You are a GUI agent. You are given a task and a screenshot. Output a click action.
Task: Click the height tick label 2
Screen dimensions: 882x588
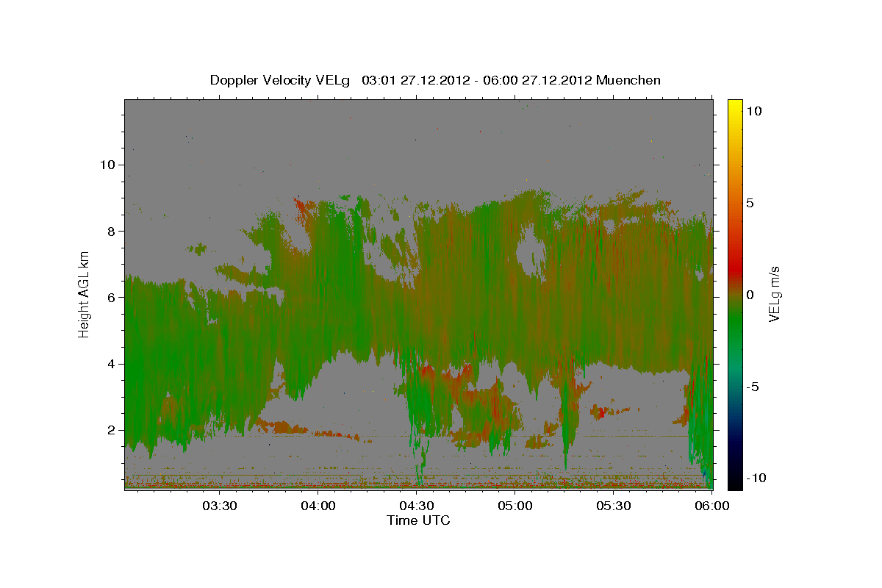click(x=111, y=431)
